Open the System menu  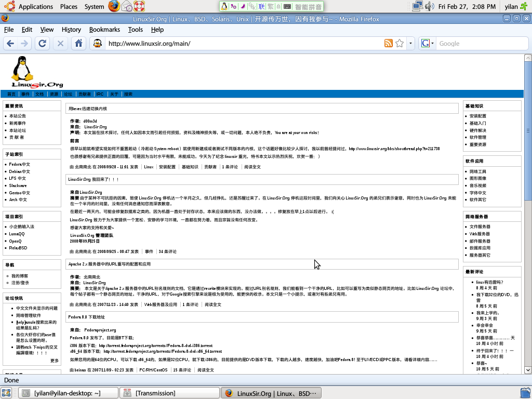(95, 6)
